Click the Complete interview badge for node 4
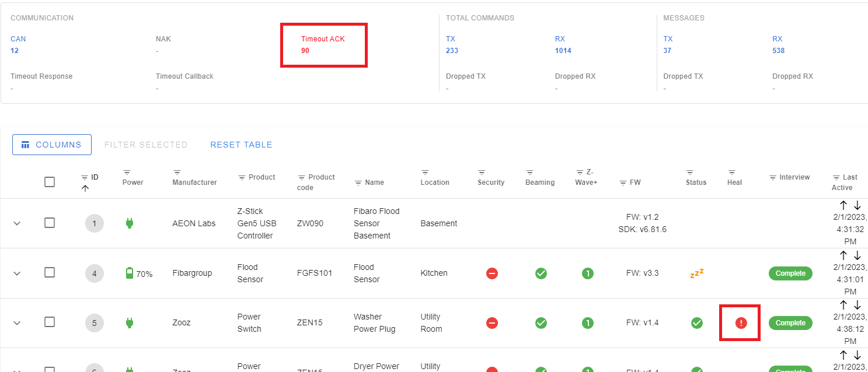Viewport: 868px width, 372px height. pyautogui.click(x=790, y=273)
